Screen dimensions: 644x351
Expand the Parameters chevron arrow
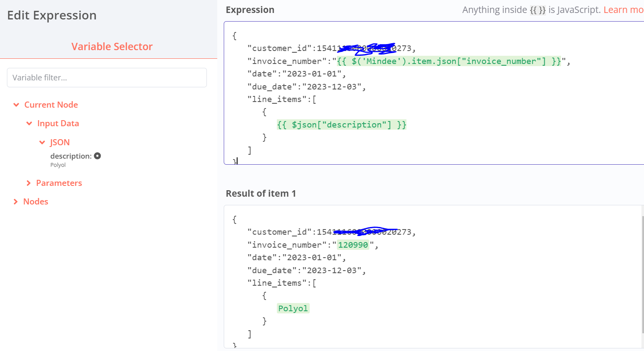pos(29,183)
